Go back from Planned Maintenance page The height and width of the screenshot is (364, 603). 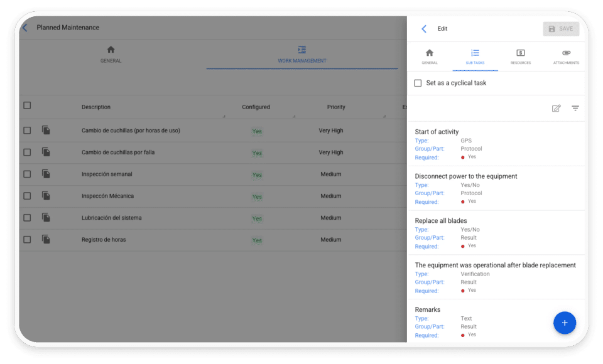(x=25, y=28)
